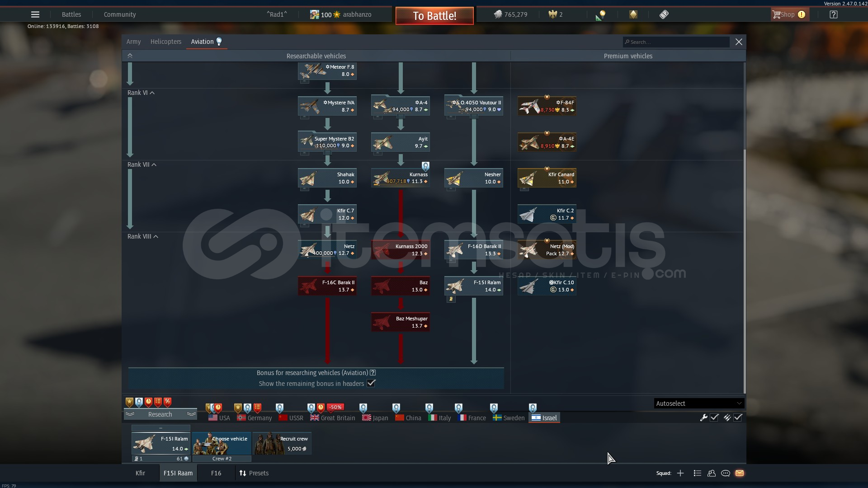Open the mail envelope icon
868x488 pixels.
point(740,473)
